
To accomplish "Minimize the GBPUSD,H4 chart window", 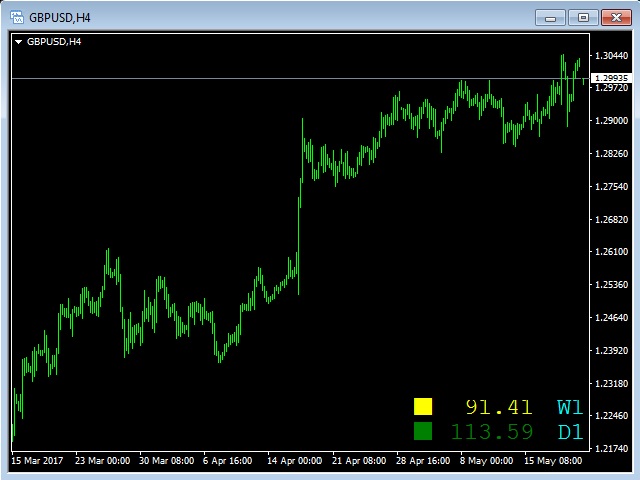I will click(x=550, y=18).
